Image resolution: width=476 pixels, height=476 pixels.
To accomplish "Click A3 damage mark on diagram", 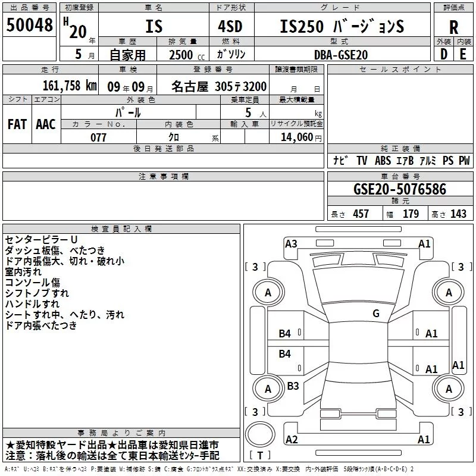I will [x=291, y=244].
